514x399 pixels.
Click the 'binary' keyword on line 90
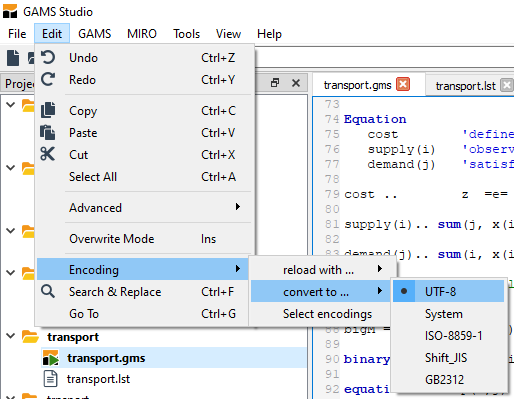point(367,359)
